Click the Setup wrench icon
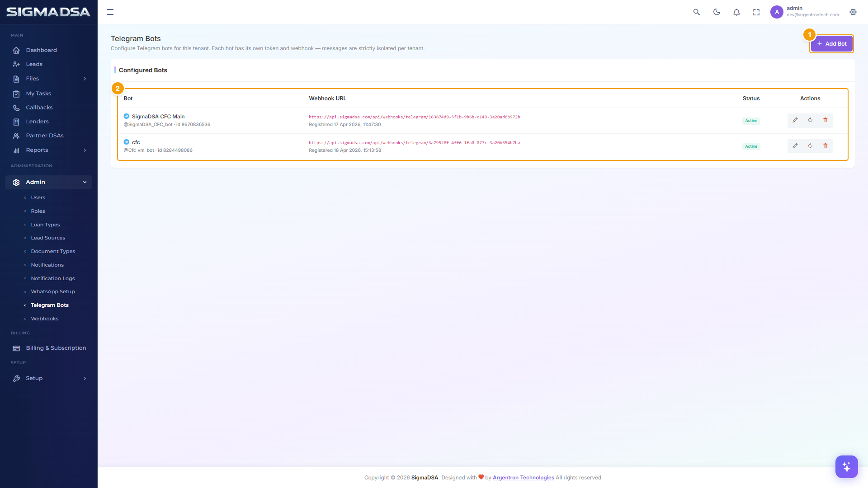Viewport: 868px width, 488px height. click(x=16, y=379)
